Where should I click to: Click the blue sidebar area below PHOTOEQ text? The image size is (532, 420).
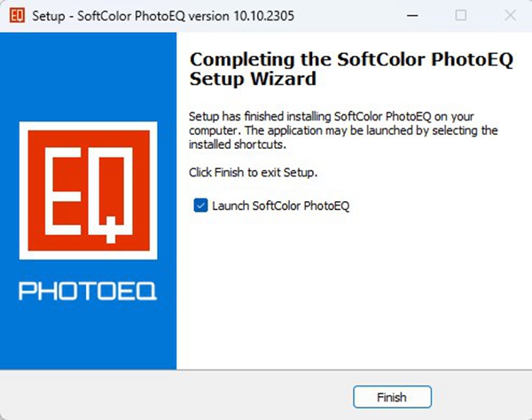[88, 335]
